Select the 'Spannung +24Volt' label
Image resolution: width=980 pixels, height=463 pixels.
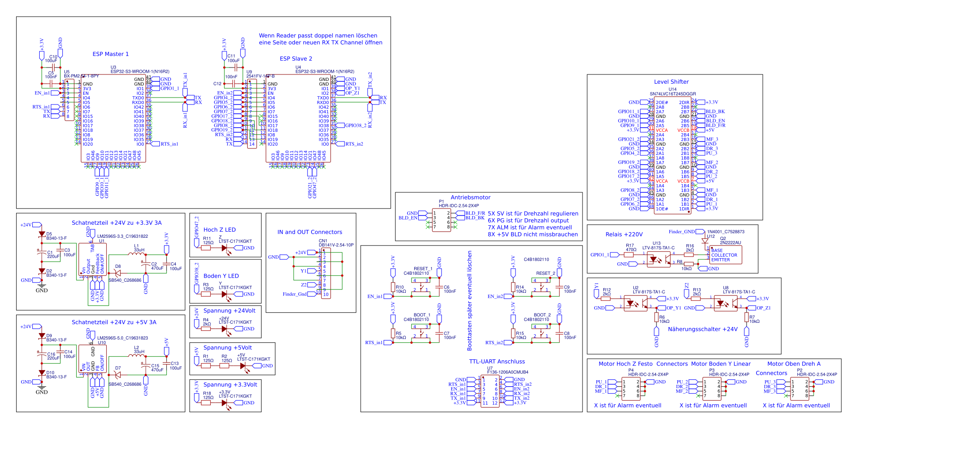(x=229, y=311)
